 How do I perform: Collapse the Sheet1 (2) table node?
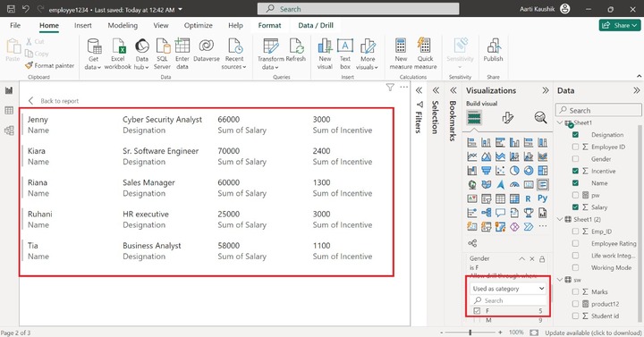[560, 219]
